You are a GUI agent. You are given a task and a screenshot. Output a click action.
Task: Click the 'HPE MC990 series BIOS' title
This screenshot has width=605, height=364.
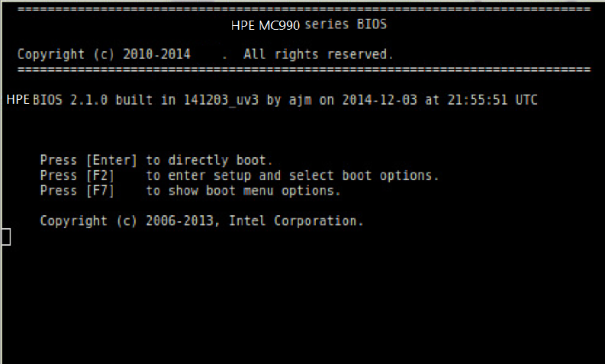(x=308, y=24)
